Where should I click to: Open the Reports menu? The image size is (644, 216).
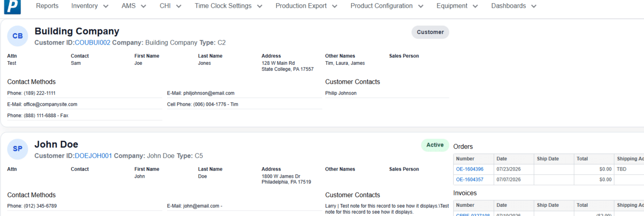tap(47, 6)
